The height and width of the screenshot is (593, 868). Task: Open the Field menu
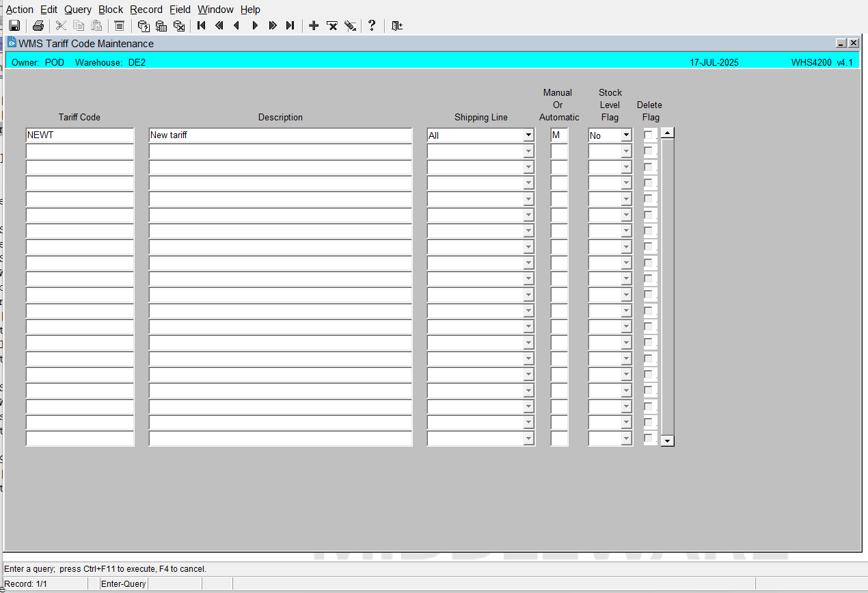coord(180,10)
